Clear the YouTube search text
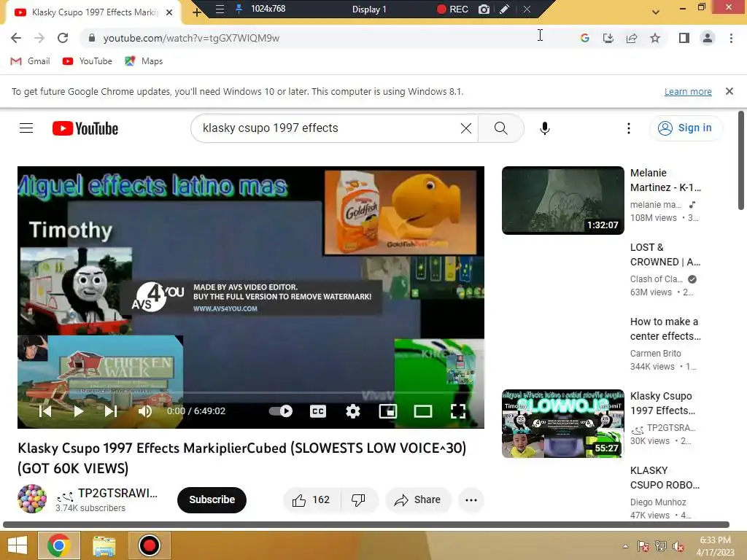Viewport: 747px width, 560px height. coord(466,128)
